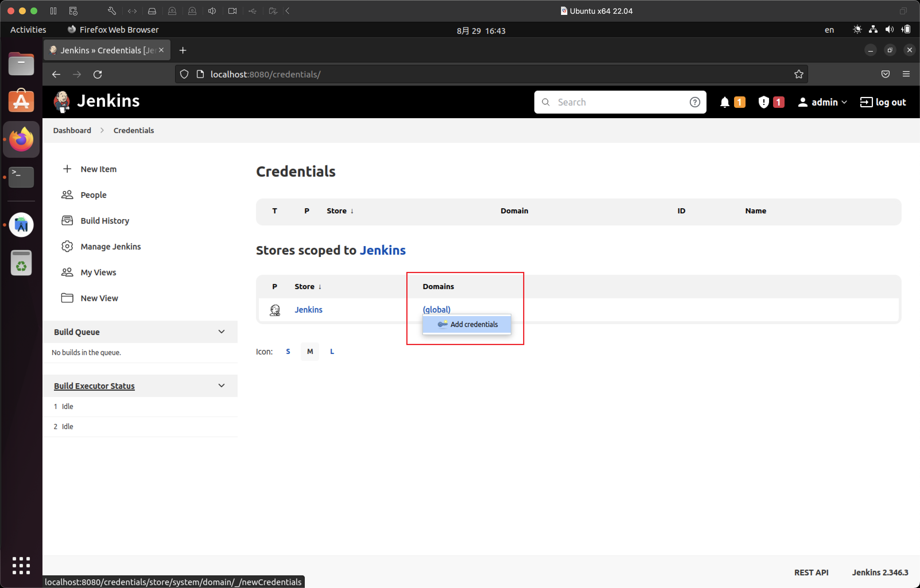Set icon size to S
Screen dimensions: 920x588
coord(288,351)
